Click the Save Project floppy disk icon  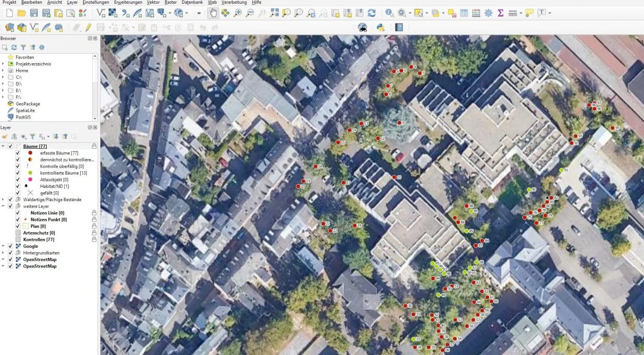coord(34,13)
